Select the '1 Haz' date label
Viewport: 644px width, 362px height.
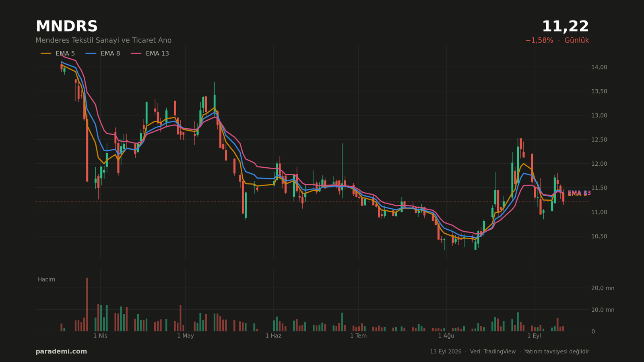(273, 336)
